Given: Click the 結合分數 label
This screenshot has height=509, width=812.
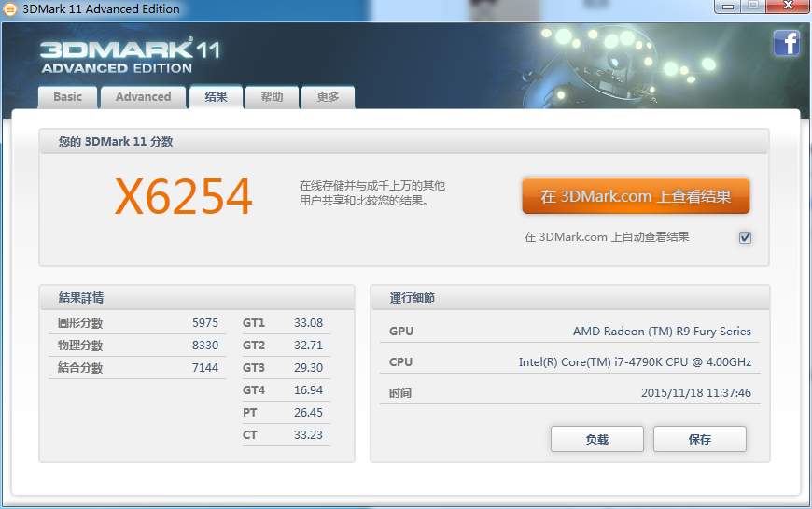Looking at the screenshot, I should pos(80,367).
